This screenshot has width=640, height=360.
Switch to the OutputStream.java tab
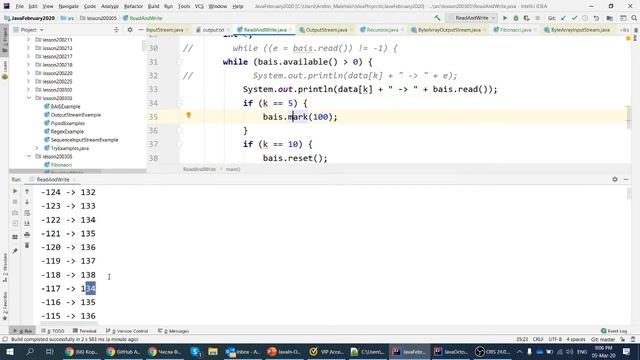coord(326,30)
